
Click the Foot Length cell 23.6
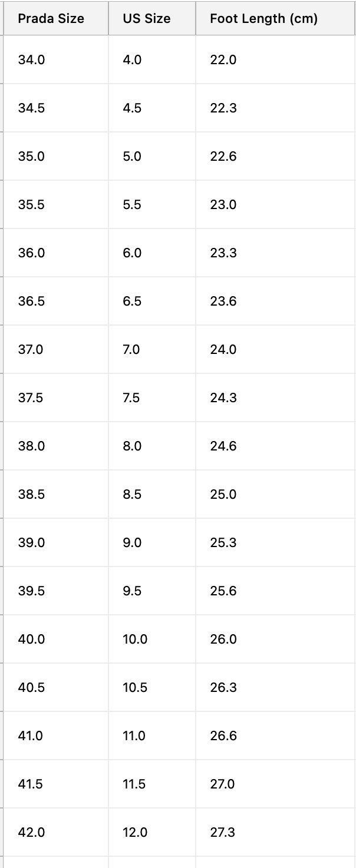(x=276, y=301)
